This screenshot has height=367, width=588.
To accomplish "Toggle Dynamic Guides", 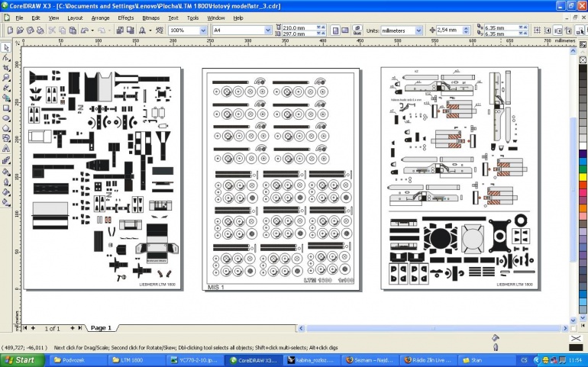I will 568,31.
